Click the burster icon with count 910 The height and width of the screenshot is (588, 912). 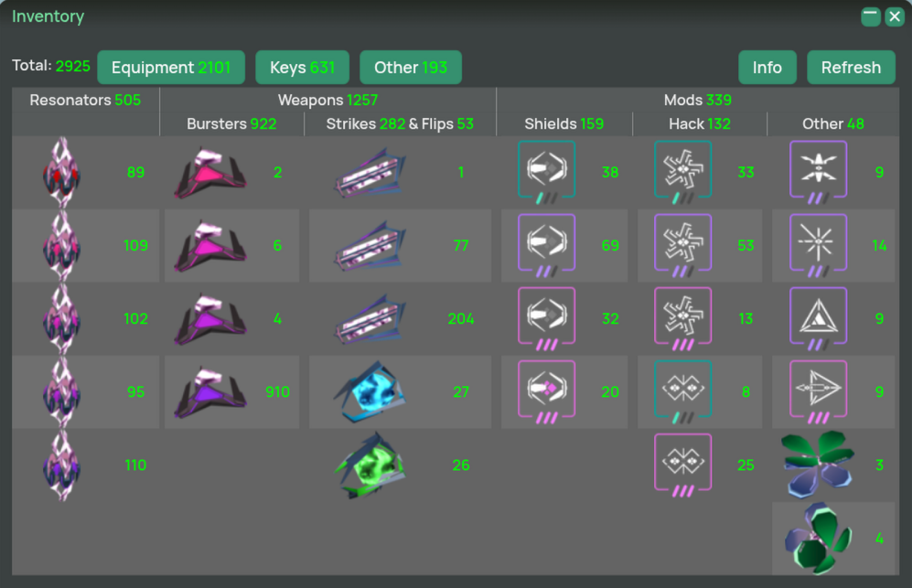point(210,392)
